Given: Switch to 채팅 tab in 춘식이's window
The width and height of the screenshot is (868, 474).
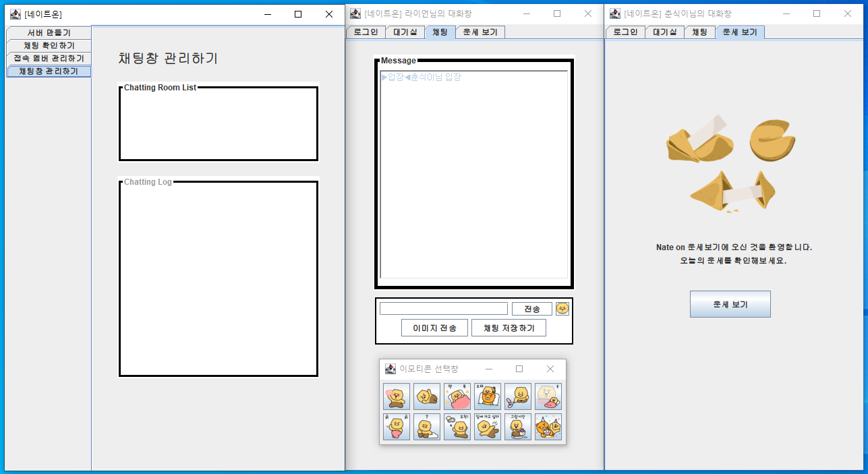Looking at the screenshot, I should (x=700, y=32).
